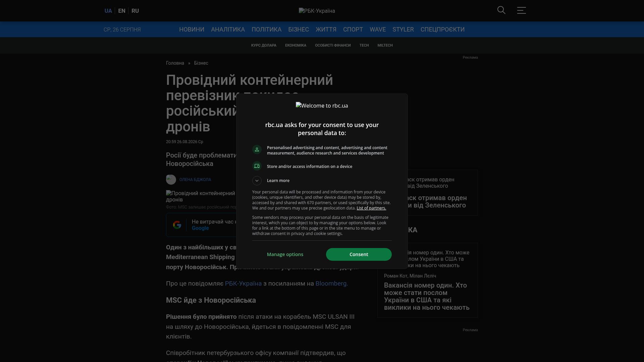The height and width of the screenshot is (362, 644).
Task: Click author avatar next to Олена Бджола
Action: point(171,180)
